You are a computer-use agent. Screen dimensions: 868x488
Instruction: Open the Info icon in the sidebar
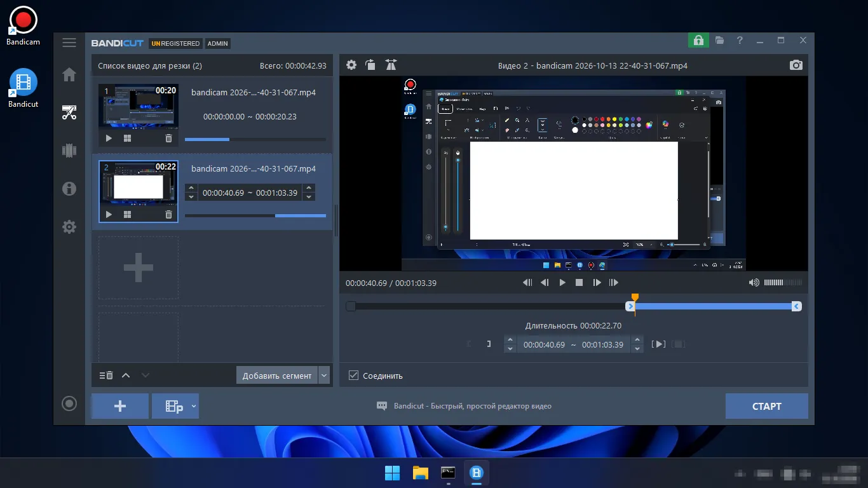point(69,188)
